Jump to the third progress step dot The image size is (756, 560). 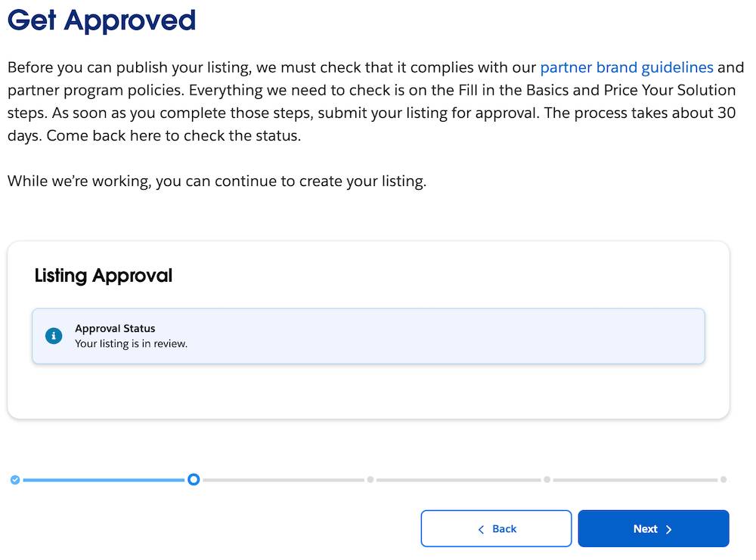[x=370, y=480]
